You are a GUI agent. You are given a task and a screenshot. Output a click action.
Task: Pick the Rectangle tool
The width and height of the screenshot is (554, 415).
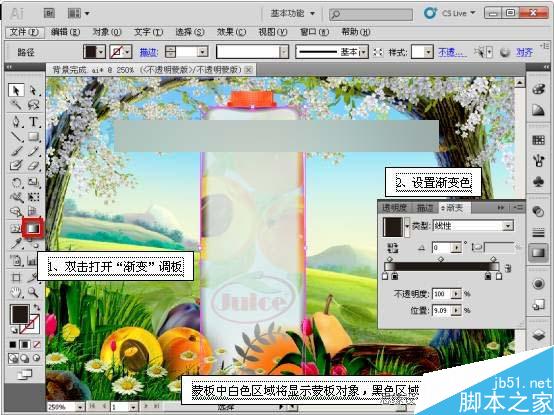click(34, 136)
